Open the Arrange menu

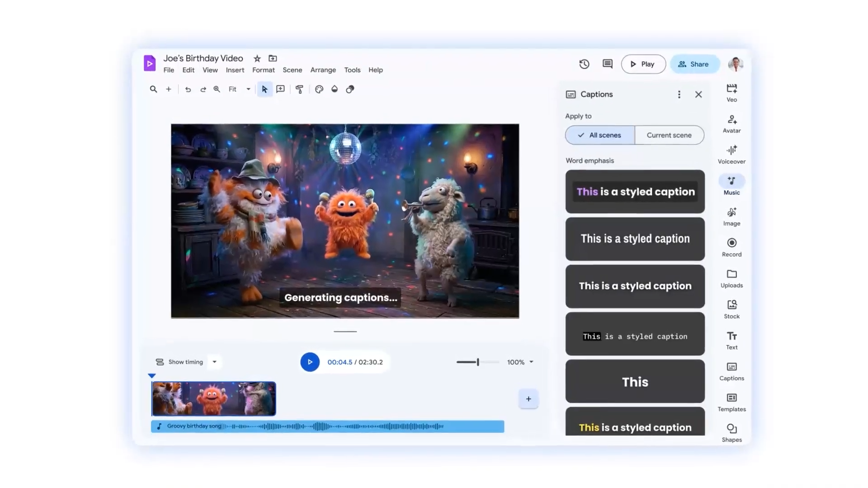tap(323, 70)
